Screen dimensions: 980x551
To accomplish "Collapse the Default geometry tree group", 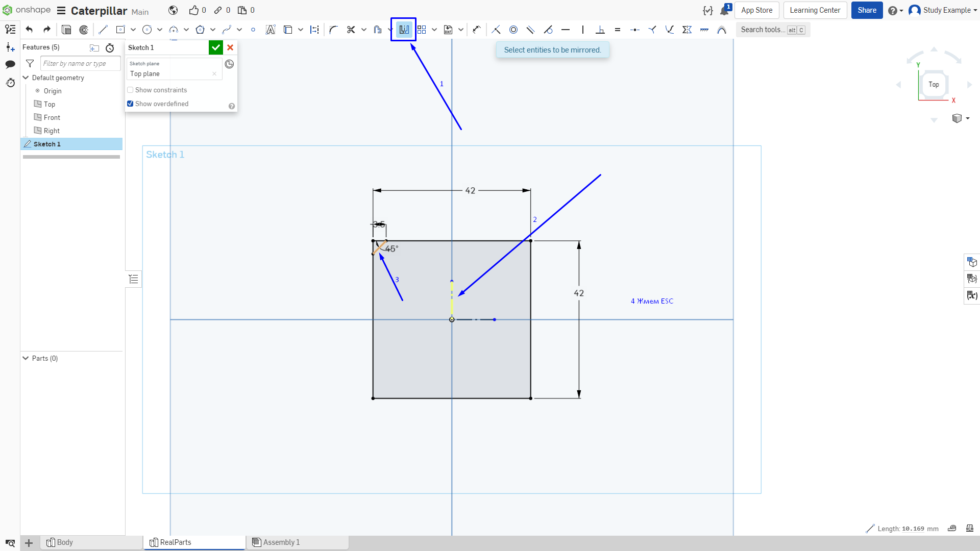I will pos(26,78).
